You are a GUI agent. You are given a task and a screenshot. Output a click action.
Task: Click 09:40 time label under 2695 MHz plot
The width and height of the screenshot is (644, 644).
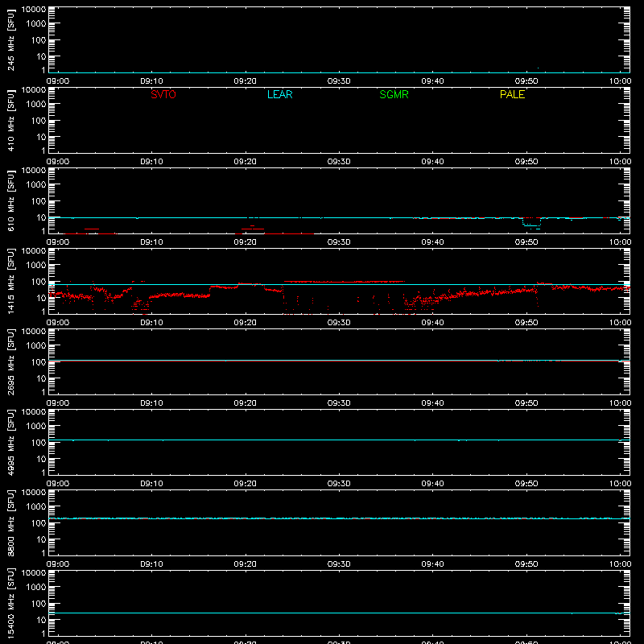432,403
